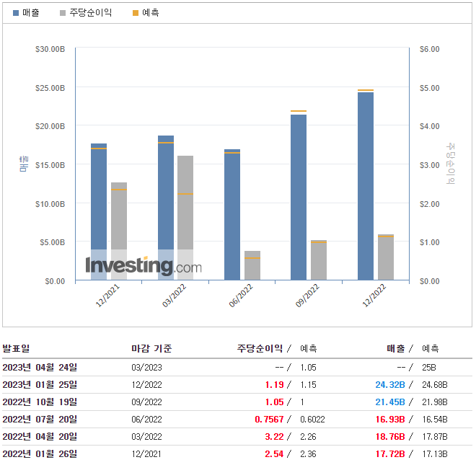Click the $30.00B axis value
Image resolution: width=476 pixels, height=465 pixels.
point(50,49)
